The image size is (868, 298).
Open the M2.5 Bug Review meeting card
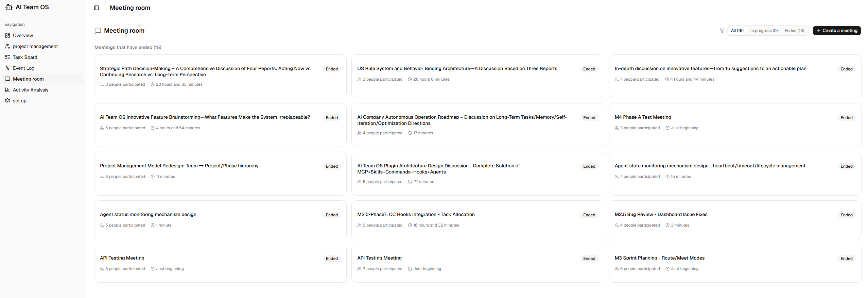coord(661,214)
